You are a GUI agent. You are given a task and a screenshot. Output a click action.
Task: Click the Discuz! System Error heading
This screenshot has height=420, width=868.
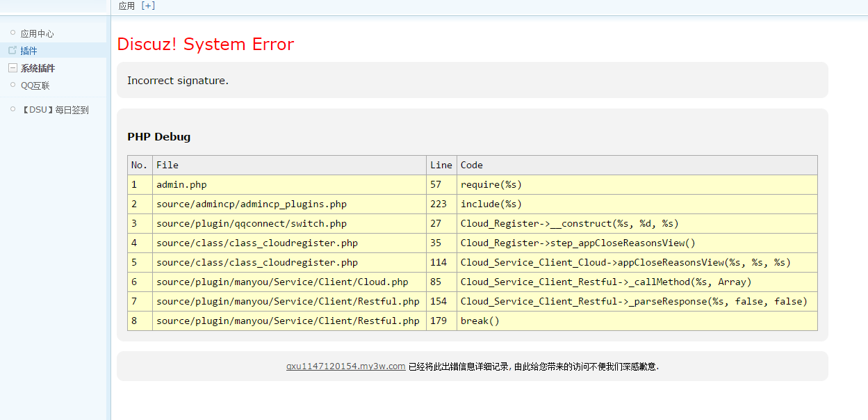205,44
